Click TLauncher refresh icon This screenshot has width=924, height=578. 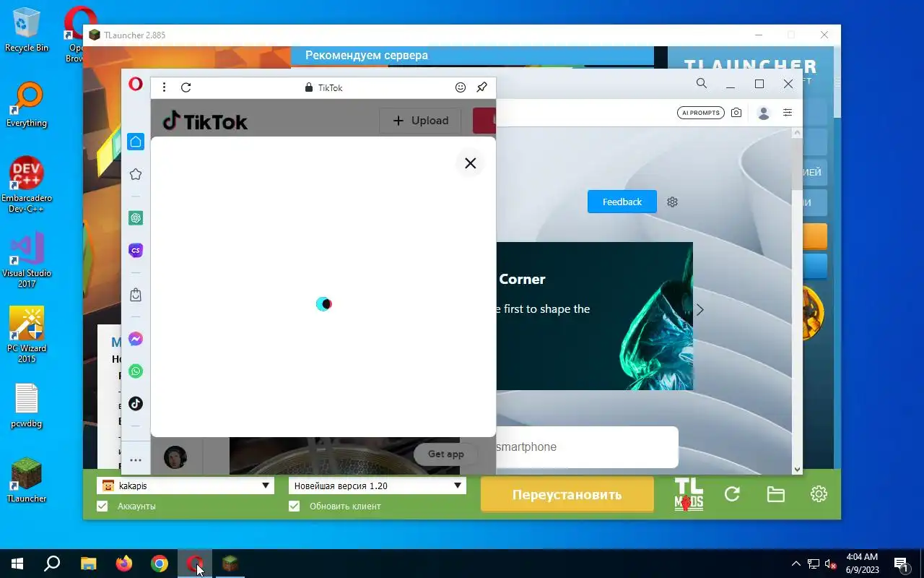[732, 494]
